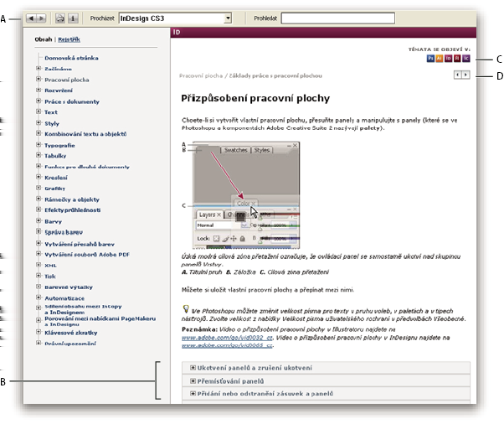The width and height of the screenshot is (504, 424).
Task: Open the Vytváření souborů Adobe PDF topic
Action: tap(87, 255)
